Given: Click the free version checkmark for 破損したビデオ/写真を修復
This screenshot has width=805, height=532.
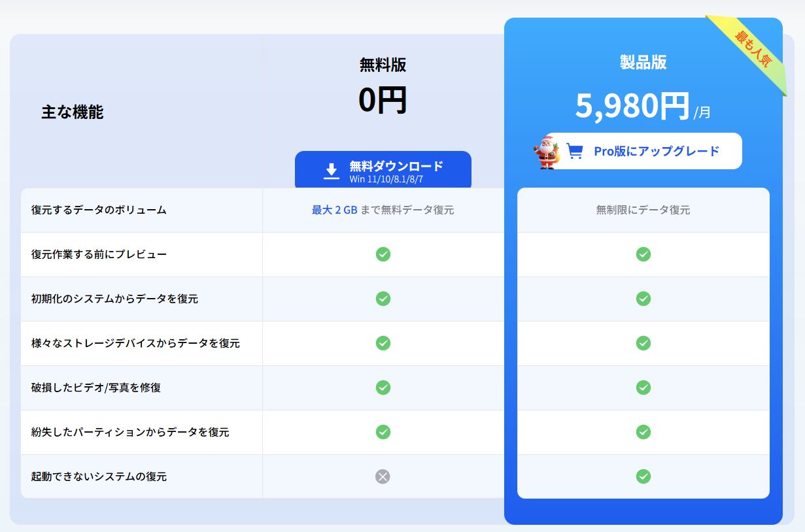Looking at the screenshot, I should pyautogui.click(x=383, y=388).
